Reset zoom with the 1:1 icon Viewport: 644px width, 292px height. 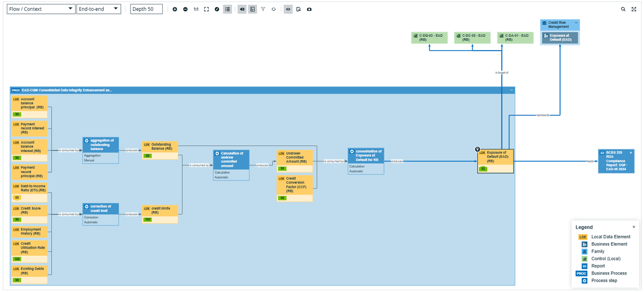click(196, 9)
